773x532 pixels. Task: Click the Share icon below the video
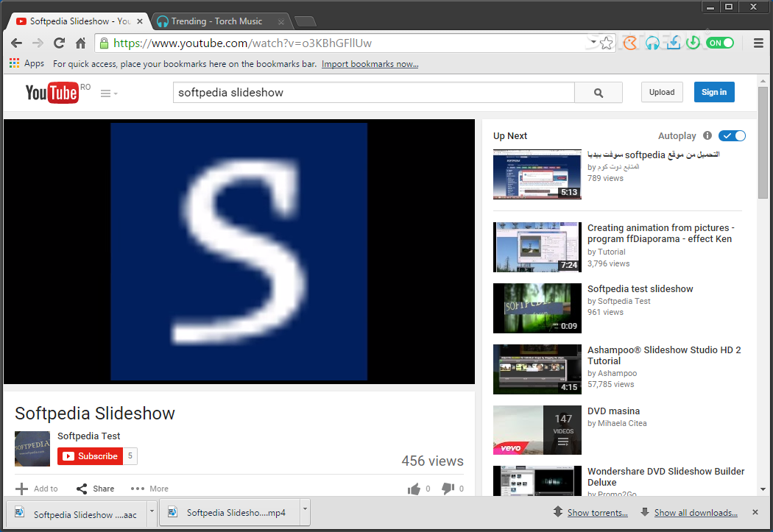point(82,489)
